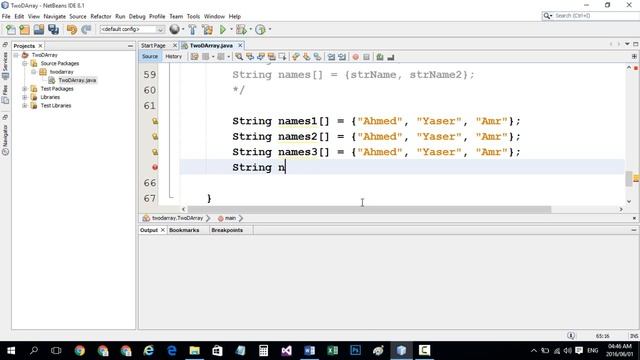Click the editor horizontal scrollbar
This screenshot has height=360, width=640.
pyautogui.click(x=369, y=209)
